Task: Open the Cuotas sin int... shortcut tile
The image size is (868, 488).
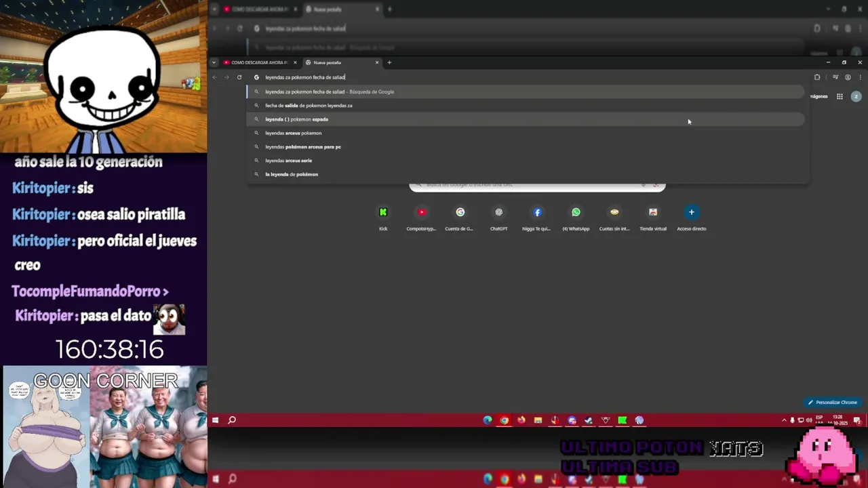Action: pyautogui.click(x=614, y=218)
